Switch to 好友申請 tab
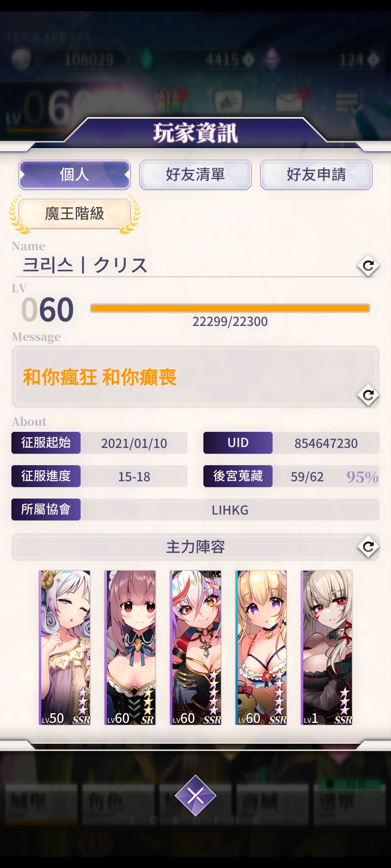Screen dimensions: 391x868 (316, 174)
